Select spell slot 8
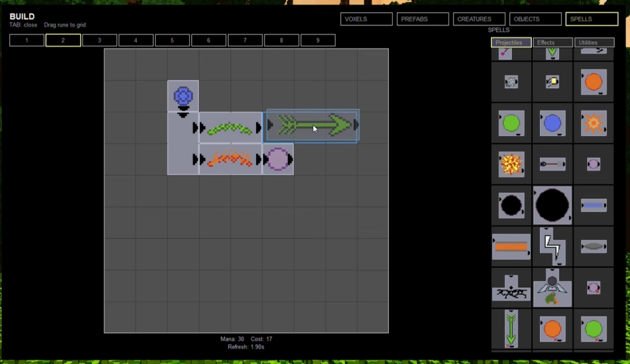Screen dimensions: 630x364 coord(281,40)
